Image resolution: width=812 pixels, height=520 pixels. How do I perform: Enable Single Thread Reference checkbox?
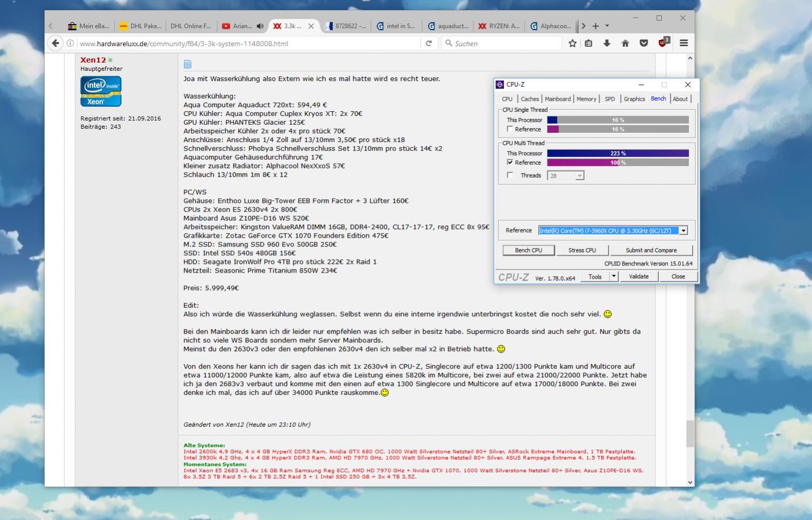(510, 129)
